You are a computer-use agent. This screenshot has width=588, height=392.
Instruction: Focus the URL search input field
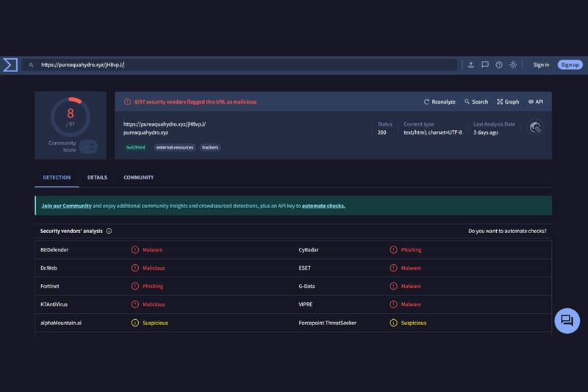click(243, 65)
